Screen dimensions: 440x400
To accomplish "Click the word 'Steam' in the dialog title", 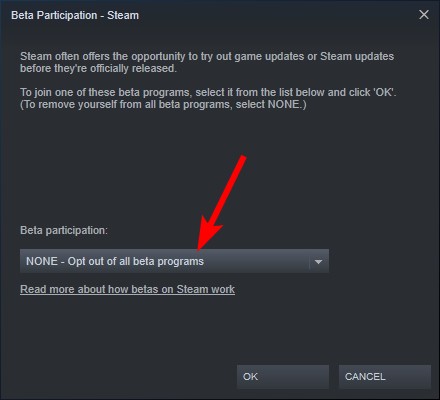I will [x=123, y=15].
